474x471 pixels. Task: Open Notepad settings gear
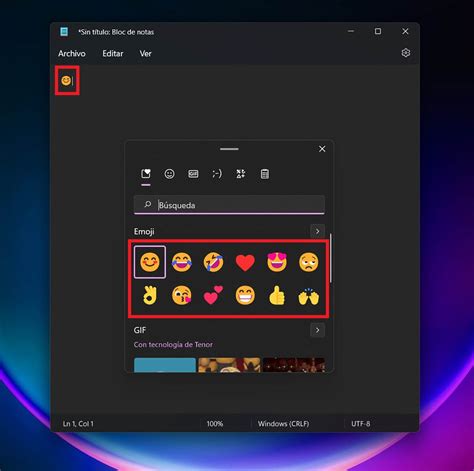[406, 53]
